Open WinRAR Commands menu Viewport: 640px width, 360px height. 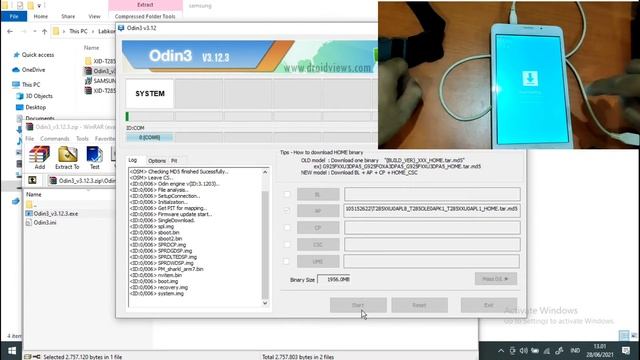point(55,139)
